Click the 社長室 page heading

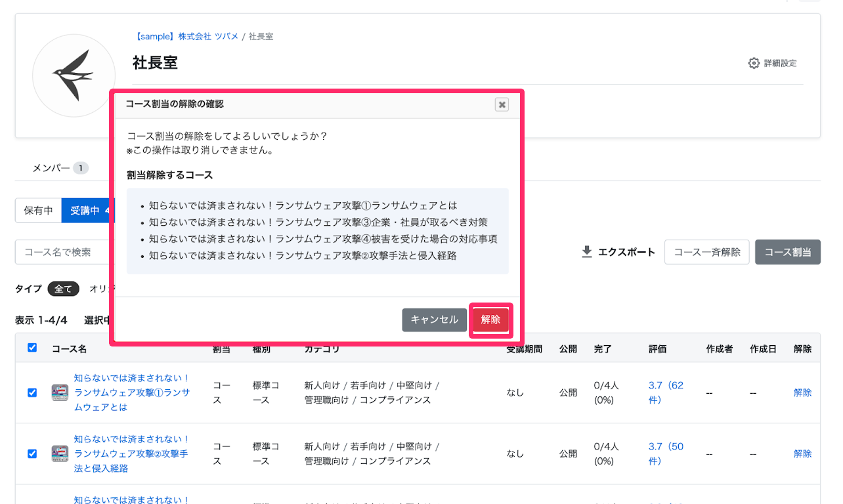click(x=155, y=62)
